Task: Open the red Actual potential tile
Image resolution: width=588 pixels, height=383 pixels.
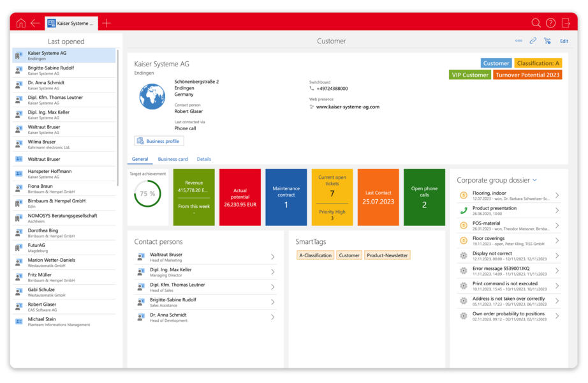Action: tap(240, 197)
